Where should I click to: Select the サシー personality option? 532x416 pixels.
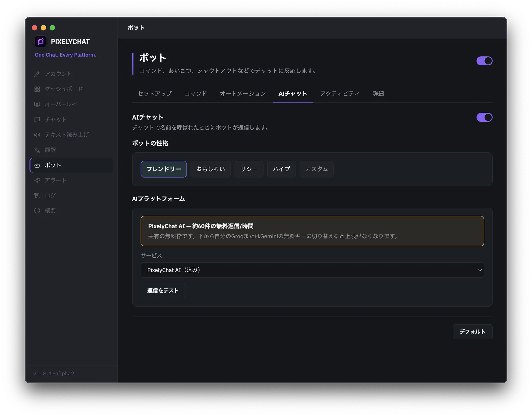click(249, 169)
